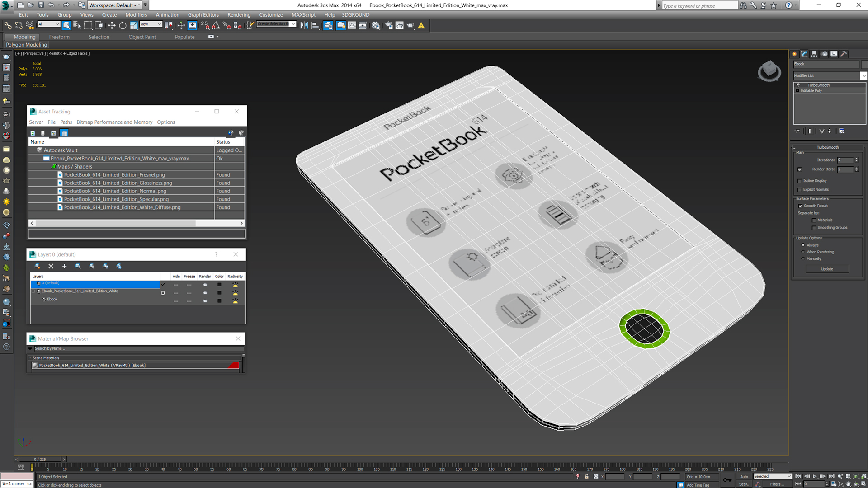This screenshot has width=868, height=488.
Task: Click the Update button in TurboSmooth
Action: tap(826, 269)
